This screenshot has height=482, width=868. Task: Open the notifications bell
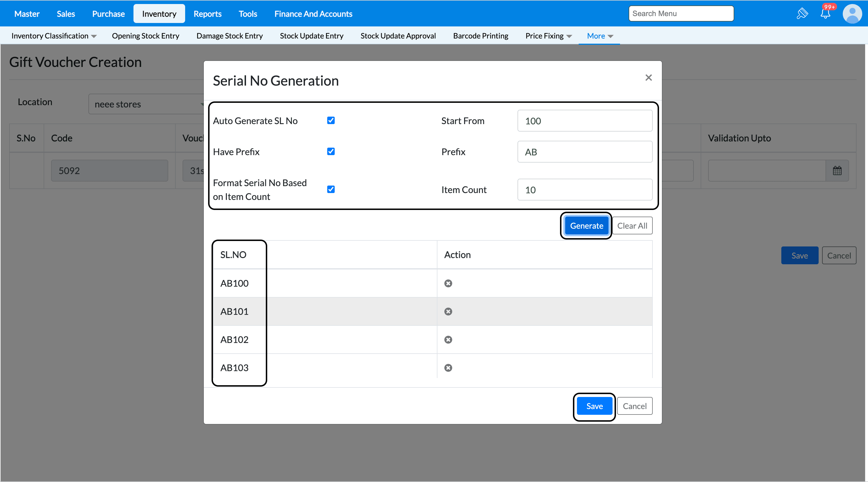(x=825, y=14)
